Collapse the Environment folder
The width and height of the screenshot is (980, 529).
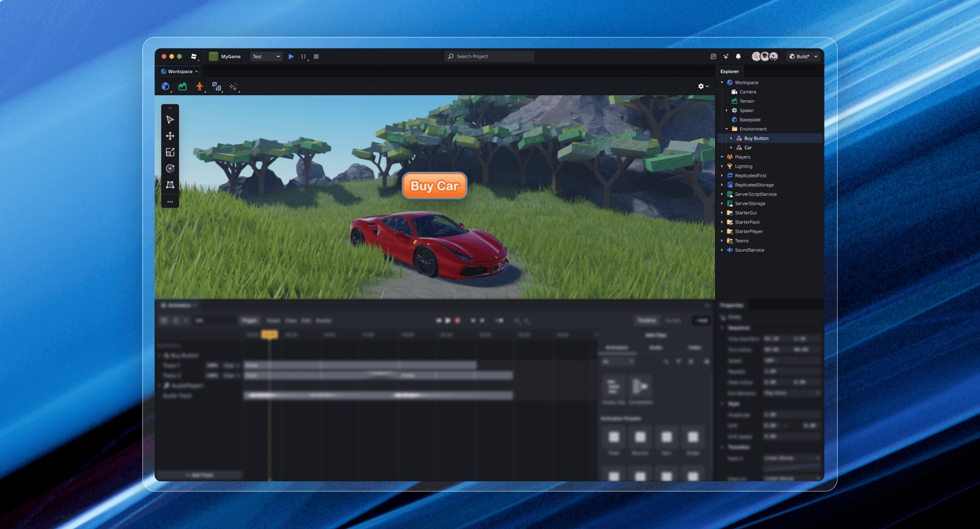(x=727, y=129)
